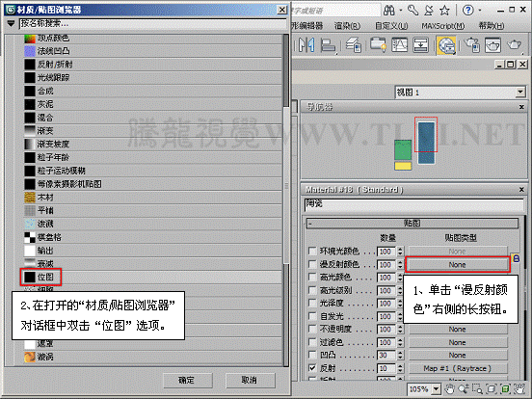532x399 pixels.
Task: Expand the arrow next to binoculars icon
Action: (x=400, y=11)
